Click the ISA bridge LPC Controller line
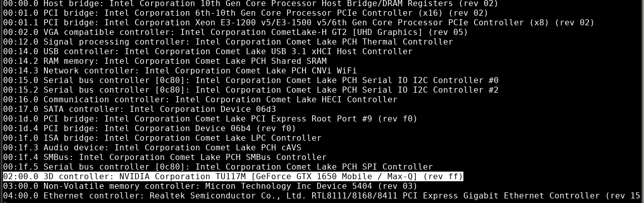 coord(162,138)
